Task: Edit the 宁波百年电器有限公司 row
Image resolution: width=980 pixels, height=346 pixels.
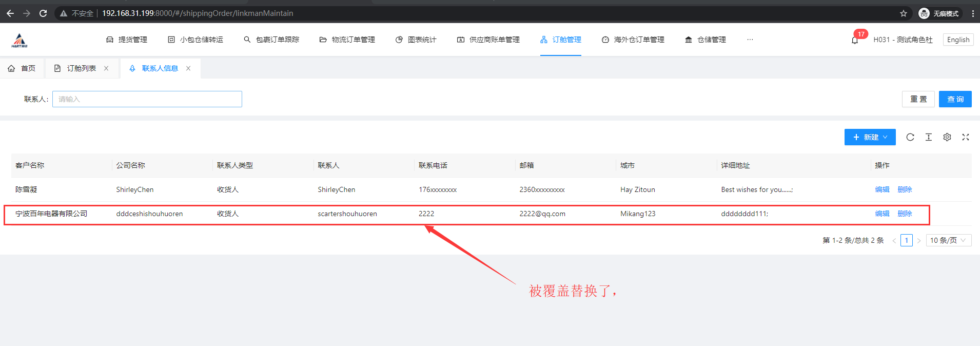Action: (882, 214)
